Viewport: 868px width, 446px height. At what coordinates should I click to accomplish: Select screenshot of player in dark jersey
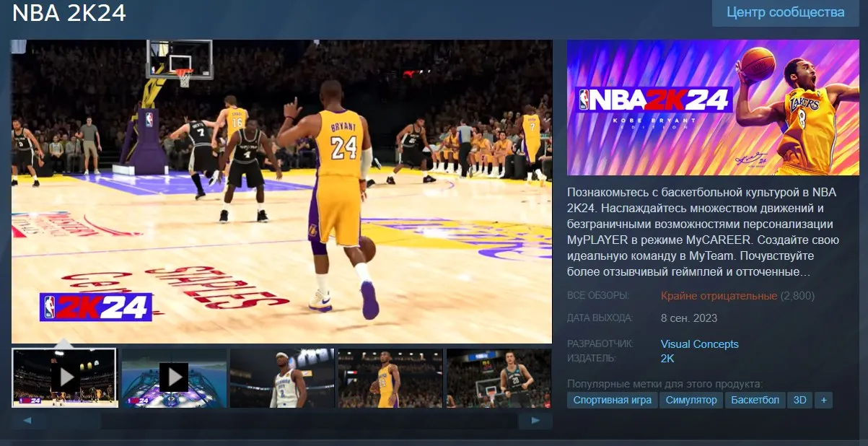tap(499, 377)
